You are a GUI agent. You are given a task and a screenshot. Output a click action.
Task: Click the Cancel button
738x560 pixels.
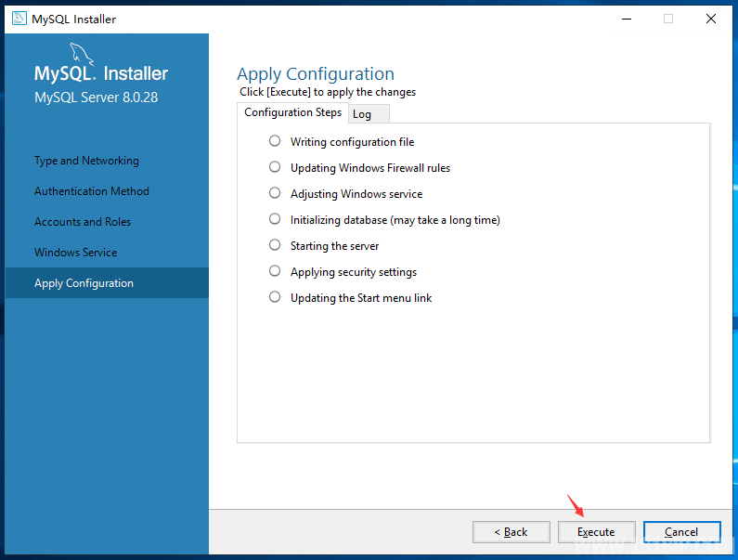681,532
